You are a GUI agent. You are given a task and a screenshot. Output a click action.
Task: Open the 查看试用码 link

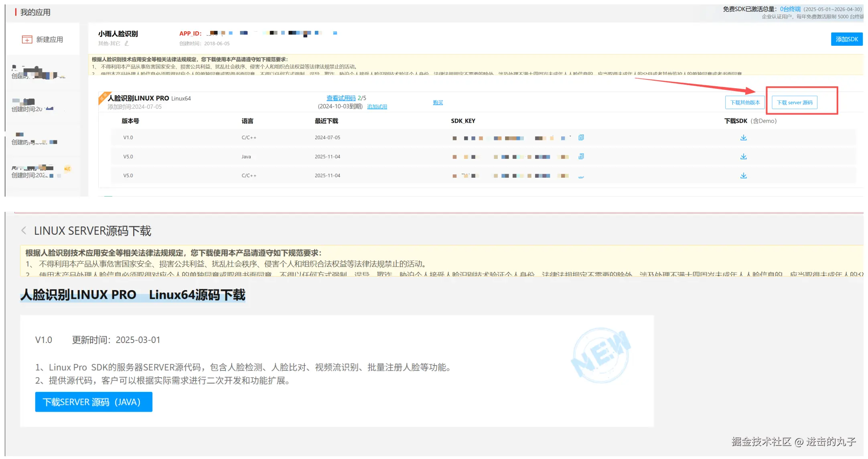[341, 98]
